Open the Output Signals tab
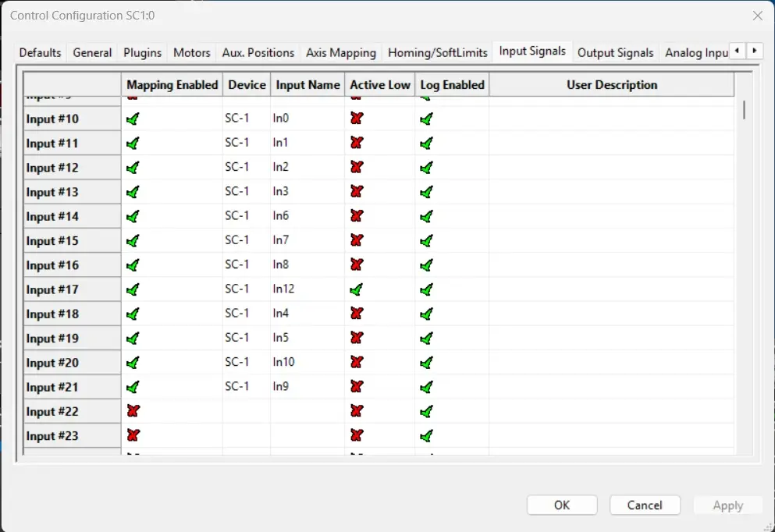 [x=615, y=52]
